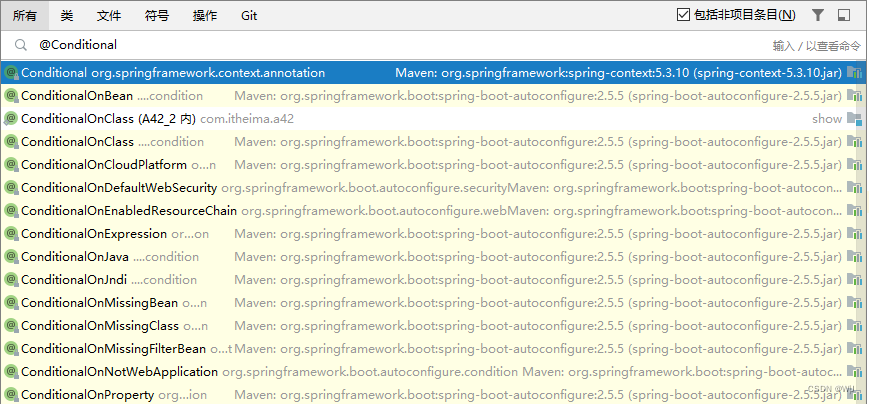Select the ConditionalOnJndi result

point(433,280)
